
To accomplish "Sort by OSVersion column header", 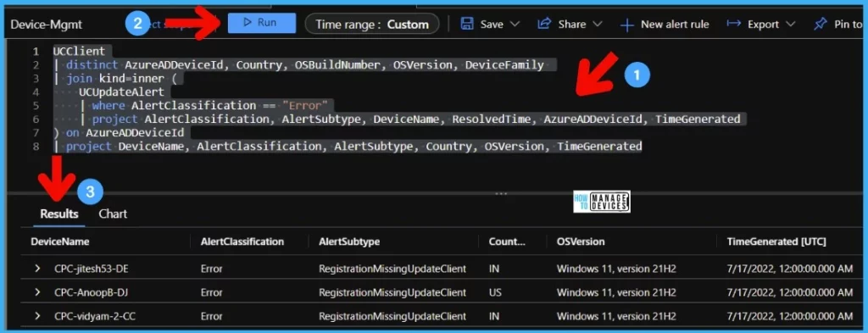I will [x=581, y=241].
